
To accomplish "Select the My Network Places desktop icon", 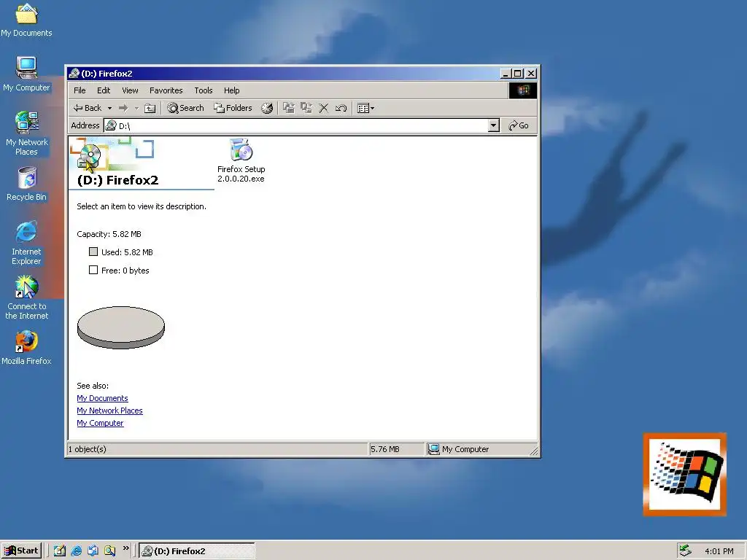I will [x=26, y=133].
